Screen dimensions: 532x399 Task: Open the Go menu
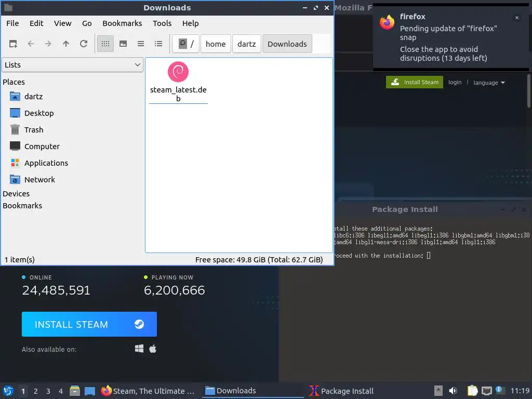coord(87,23)
